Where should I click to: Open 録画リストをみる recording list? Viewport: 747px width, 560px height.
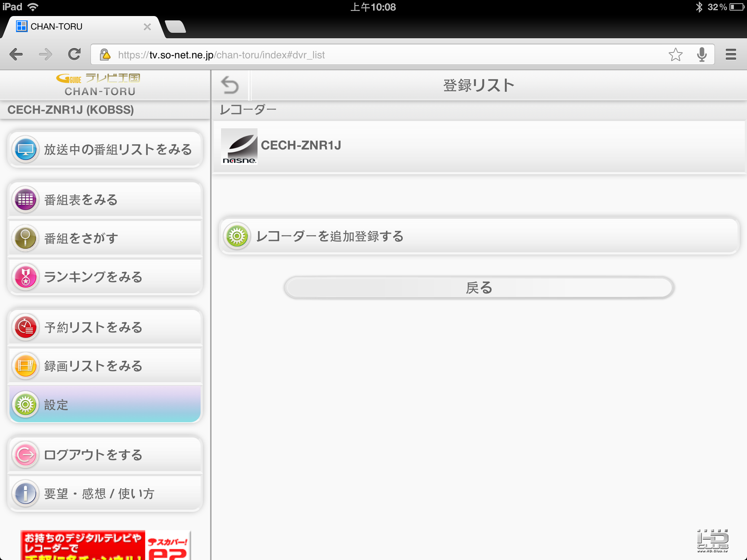tap(105, 366)
